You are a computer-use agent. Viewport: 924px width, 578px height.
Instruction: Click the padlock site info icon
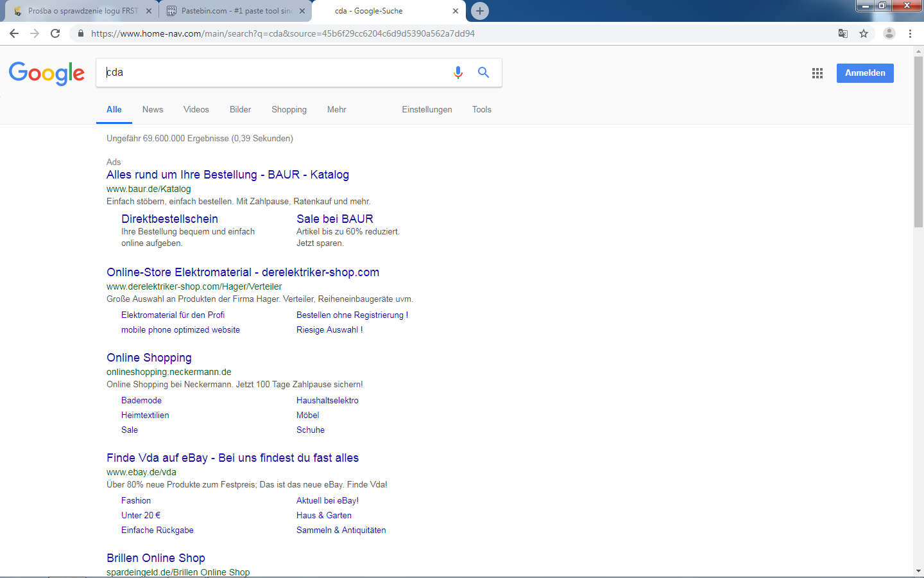click(x=80, y=33)
